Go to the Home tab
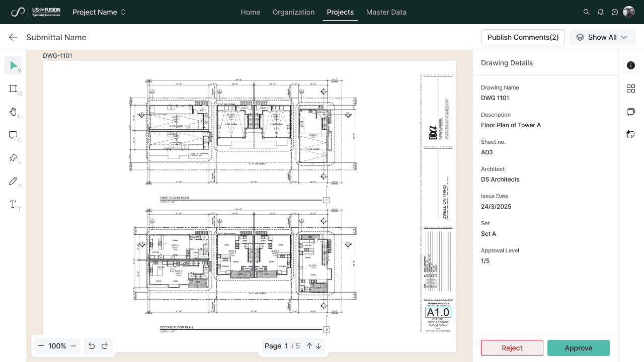The width and height of the screenshot is (644, 362). pyautogui.click(x=251, y=12)
